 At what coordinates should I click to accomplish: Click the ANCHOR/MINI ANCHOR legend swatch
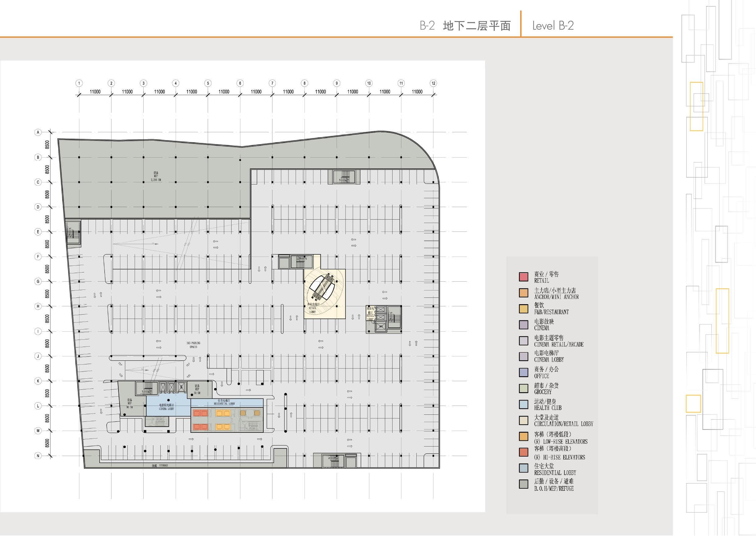523,293
